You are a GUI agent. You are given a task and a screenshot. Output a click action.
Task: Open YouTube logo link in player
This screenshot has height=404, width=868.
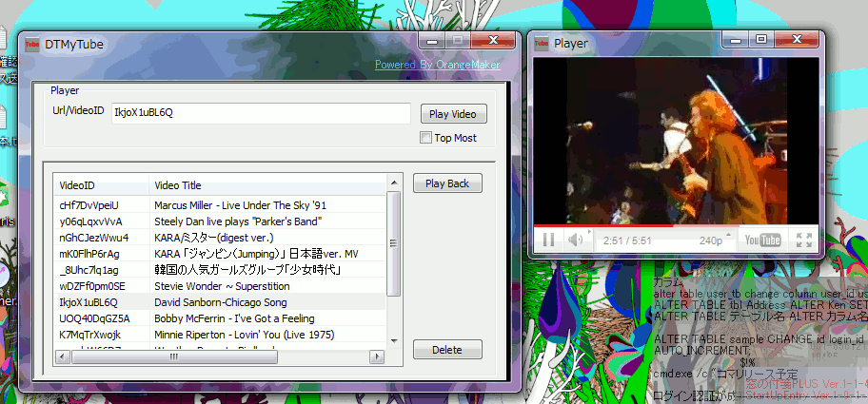click(x=762, y=240)
